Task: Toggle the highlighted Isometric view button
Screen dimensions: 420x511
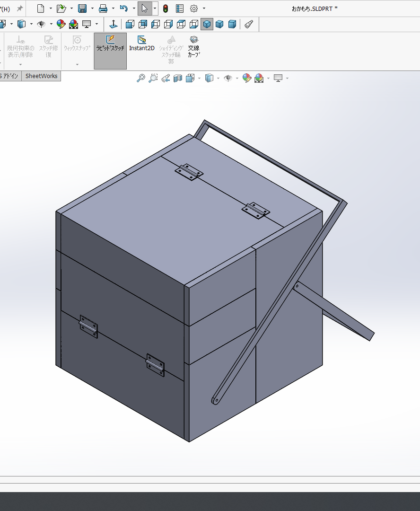Action: [x=207, y=24]
